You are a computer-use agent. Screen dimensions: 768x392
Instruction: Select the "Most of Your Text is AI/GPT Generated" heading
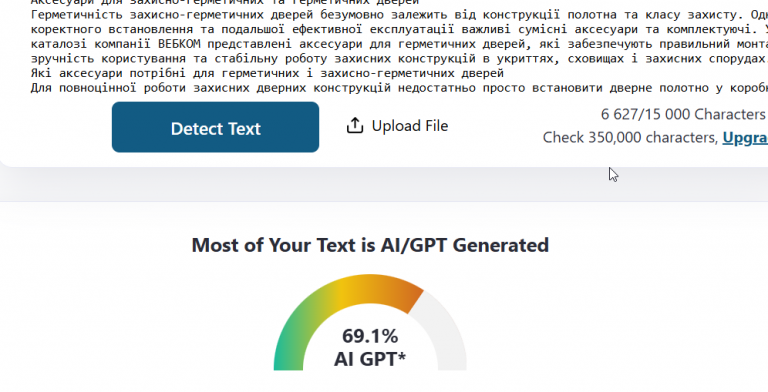coord(370,245)
